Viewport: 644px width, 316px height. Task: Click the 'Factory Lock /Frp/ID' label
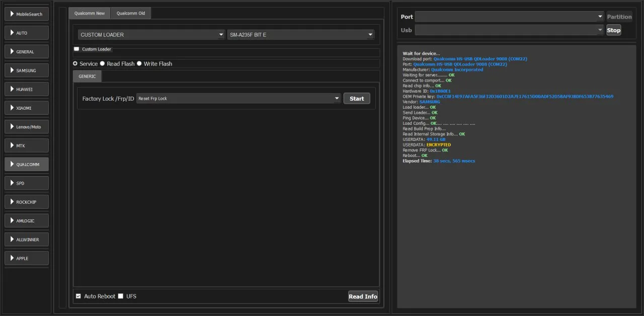pyautogui.click(x=108, y=99)
